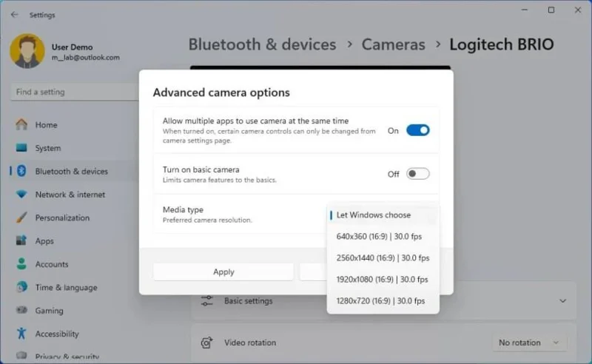The image size is (592, 364).
Task: Minimize the Settings window
Action: (x=525, y=10)
